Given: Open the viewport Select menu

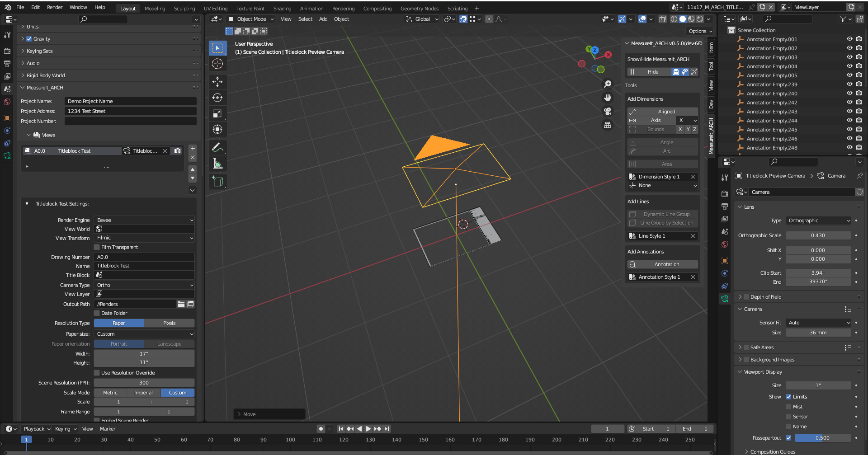Looking at the screenshot, I should 305,19.
